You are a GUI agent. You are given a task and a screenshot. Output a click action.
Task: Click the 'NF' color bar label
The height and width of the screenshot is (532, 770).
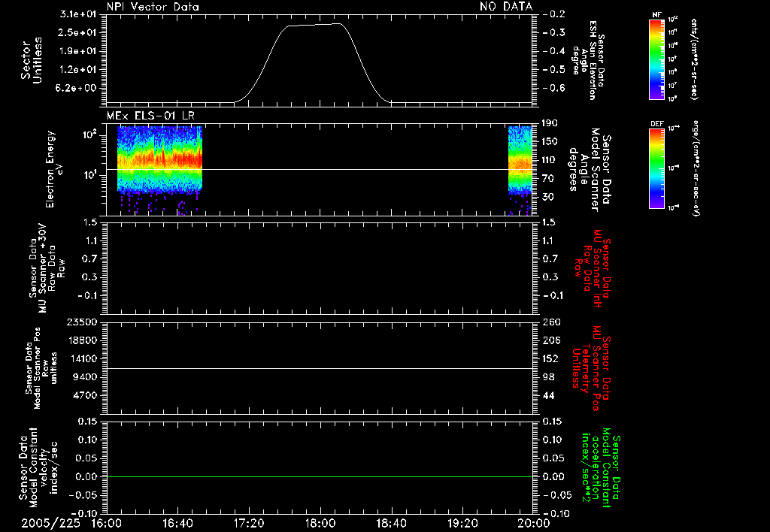pyautogui.click(x=656, y=15)
